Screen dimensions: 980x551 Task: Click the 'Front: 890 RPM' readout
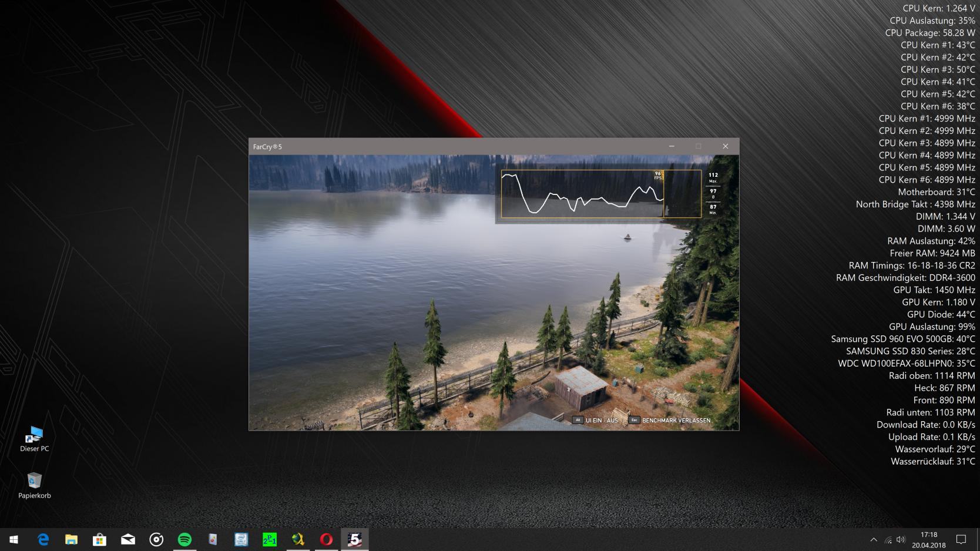[x=944, y=401]
